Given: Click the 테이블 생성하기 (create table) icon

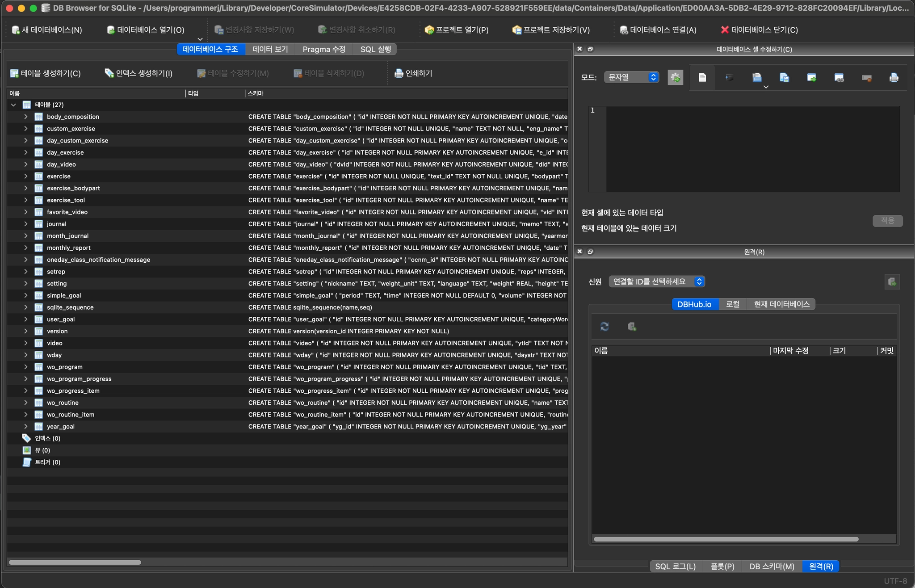Looking at the screenshot, I should tap(14, 73).
